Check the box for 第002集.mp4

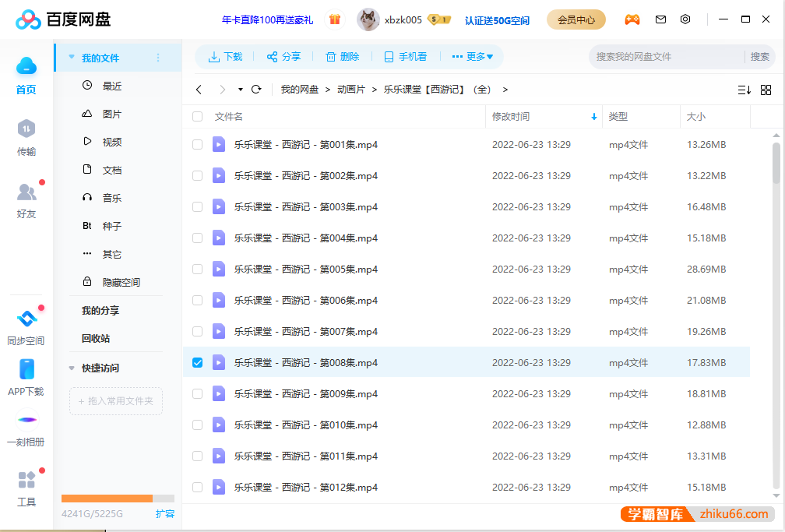click(x=198, y=176)
